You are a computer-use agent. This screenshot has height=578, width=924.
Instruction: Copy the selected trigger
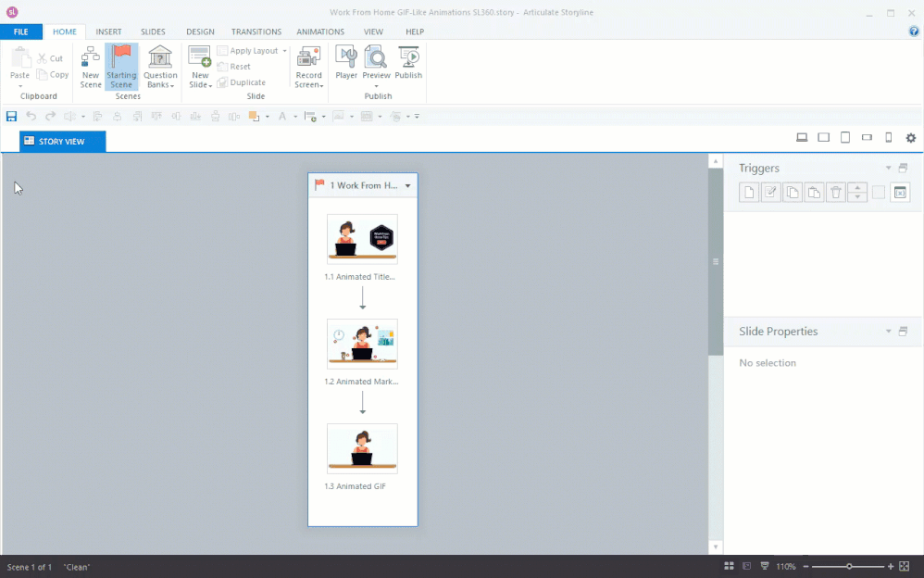pyautogui.click(x=793, y=193)
